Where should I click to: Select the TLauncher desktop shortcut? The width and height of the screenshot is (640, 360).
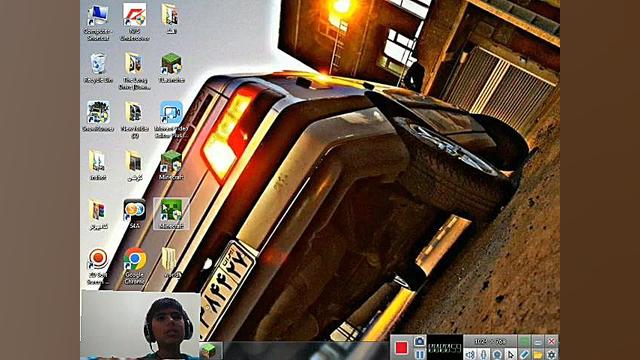pos(171,68)
